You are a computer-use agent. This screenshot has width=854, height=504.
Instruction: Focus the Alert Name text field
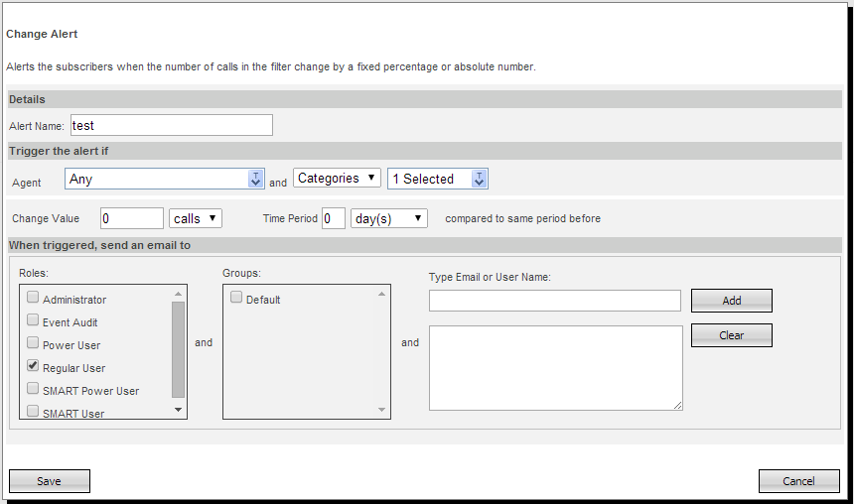click(171, 125)
